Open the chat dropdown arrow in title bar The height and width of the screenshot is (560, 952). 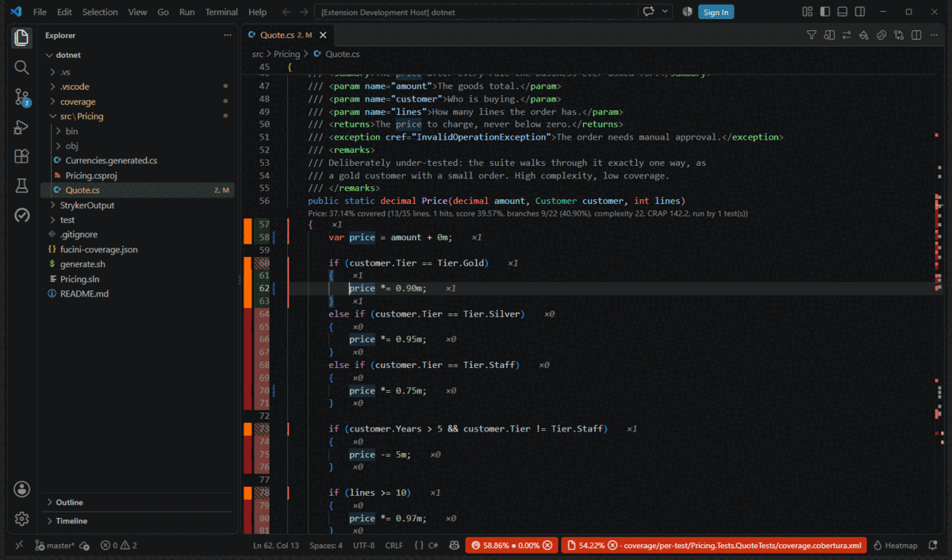pos(665,12)
